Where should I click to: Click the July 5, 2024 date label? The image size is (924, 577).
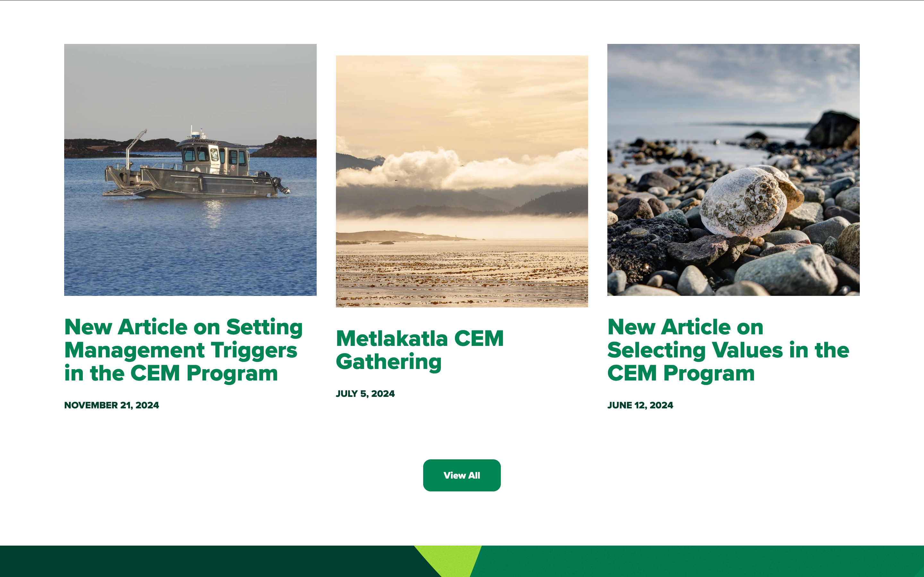[365, 394]
